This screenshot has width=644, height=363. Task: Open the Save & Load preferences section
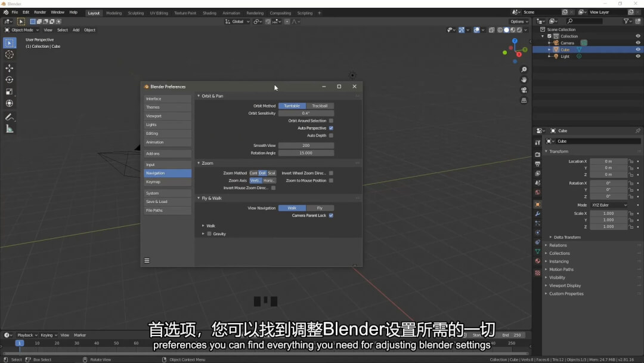pos(168,202)
